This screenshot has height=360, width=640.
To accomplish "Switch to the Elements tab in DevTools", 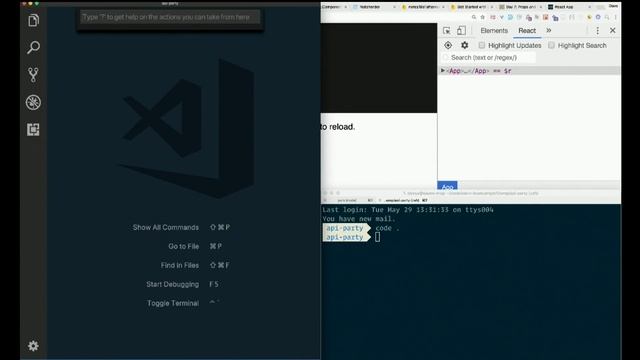I will click(494, 31).
